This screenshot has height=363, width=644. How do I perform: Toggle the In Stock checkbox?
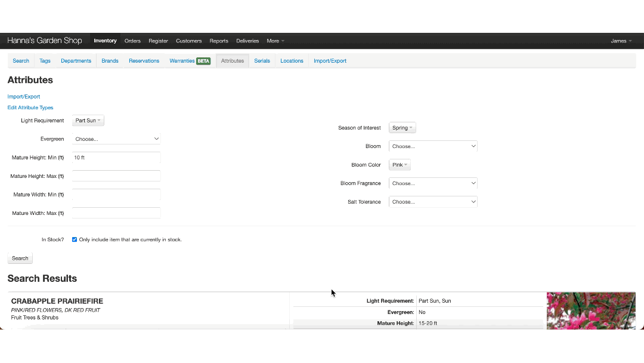75,239
